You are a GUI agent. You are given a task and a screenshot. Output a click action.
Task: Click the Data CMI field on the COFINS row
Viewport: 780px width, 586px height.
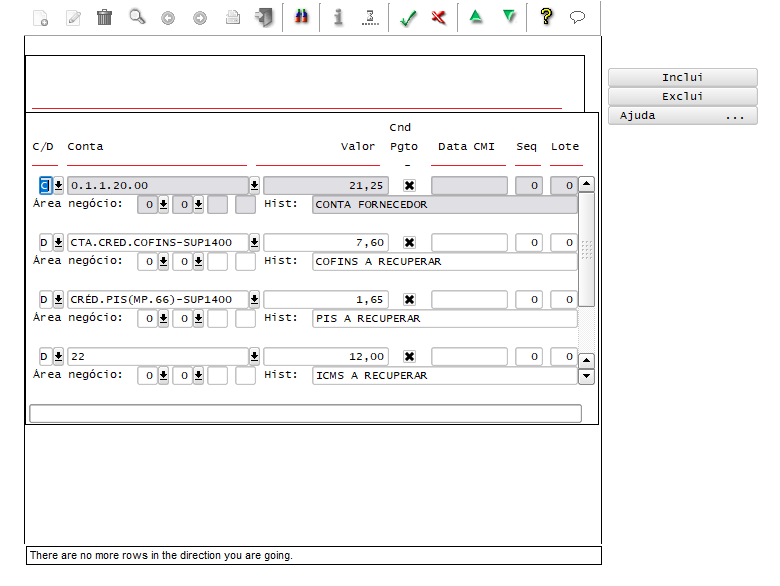[469, 243]
